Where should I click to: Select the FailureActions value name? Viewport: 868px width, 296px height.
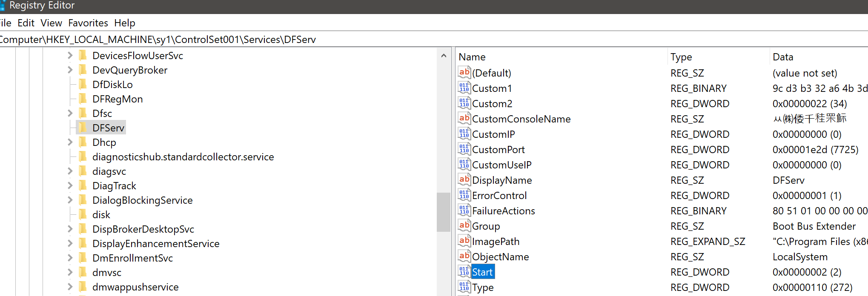click(x=504, y=211)
